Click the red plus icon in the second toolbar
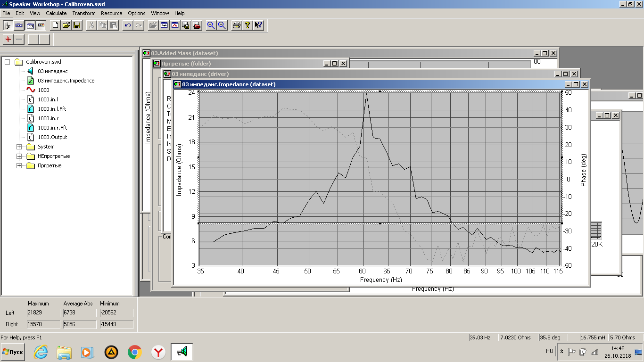This screenshot has width=644, height=362. pyautogui.click(x=8, y=39)
